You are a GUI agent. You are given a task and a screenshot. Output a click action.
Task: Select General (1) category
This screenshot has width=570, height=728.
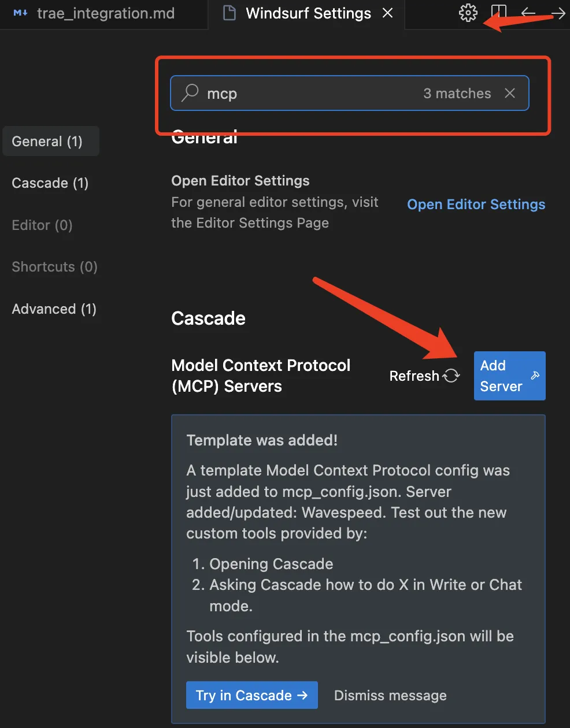(51, 141)
